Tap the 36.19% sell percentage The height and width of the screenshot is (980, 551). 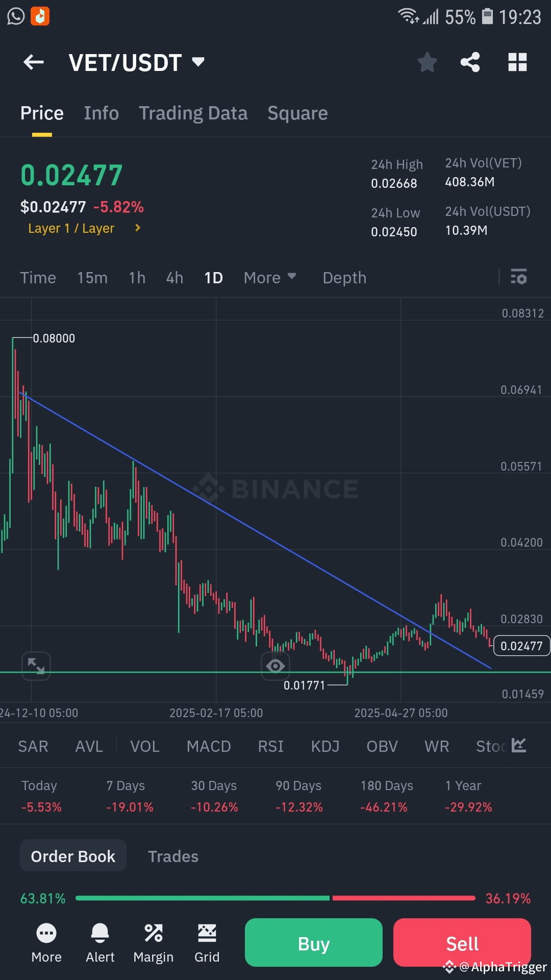(508, 898)
